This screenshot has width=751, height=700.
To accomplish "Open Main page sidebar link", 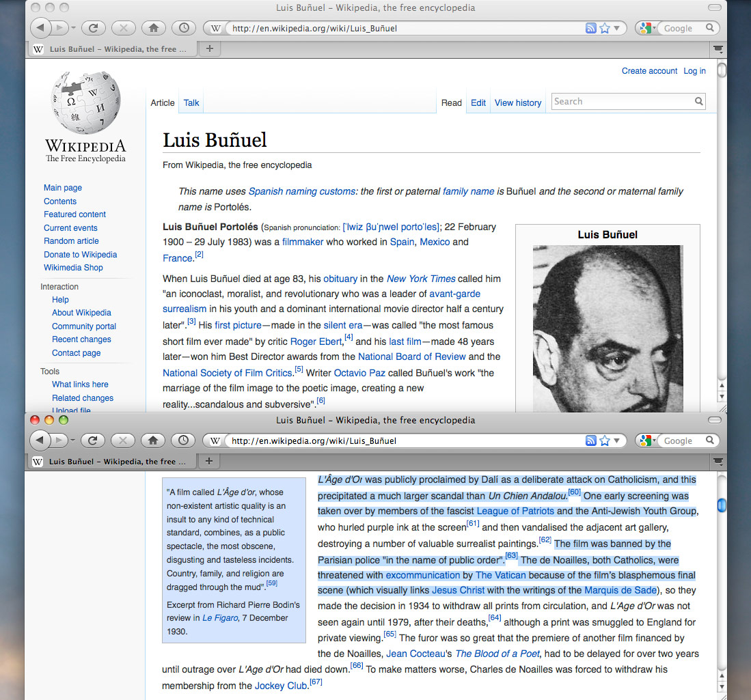I will (63, 188).
